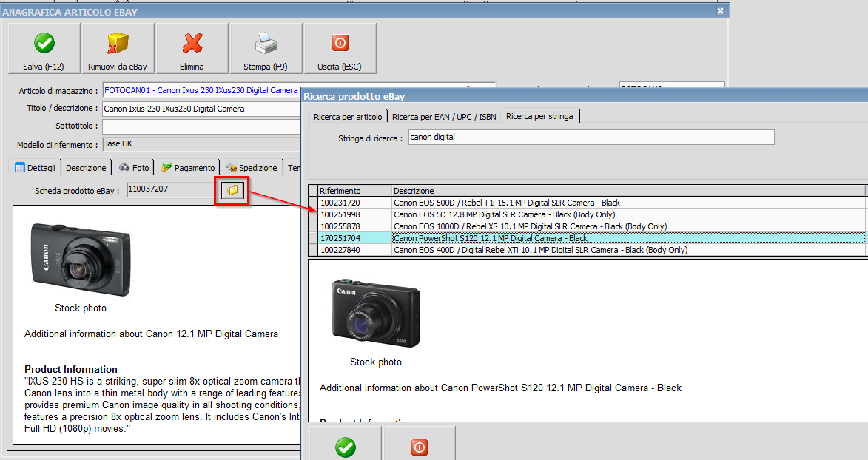Viewport: 868px width, 460px height.
Task: Click reference cell 100255878
Action: 355,226
